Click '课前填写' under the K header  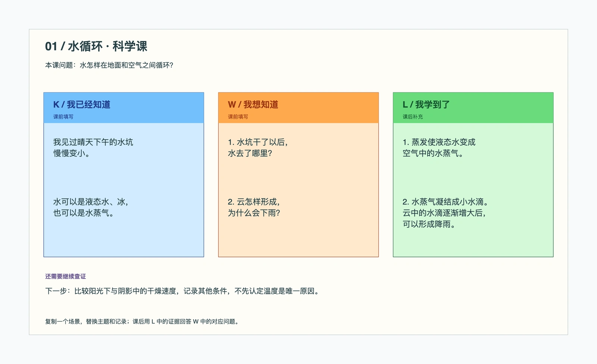point(63,117)
